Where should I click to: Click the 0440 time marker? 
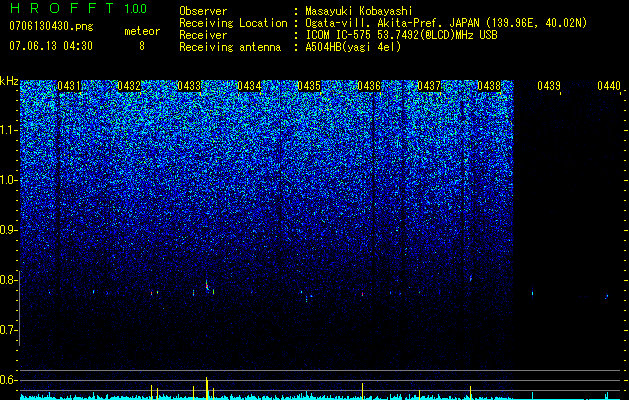(609, 86)
